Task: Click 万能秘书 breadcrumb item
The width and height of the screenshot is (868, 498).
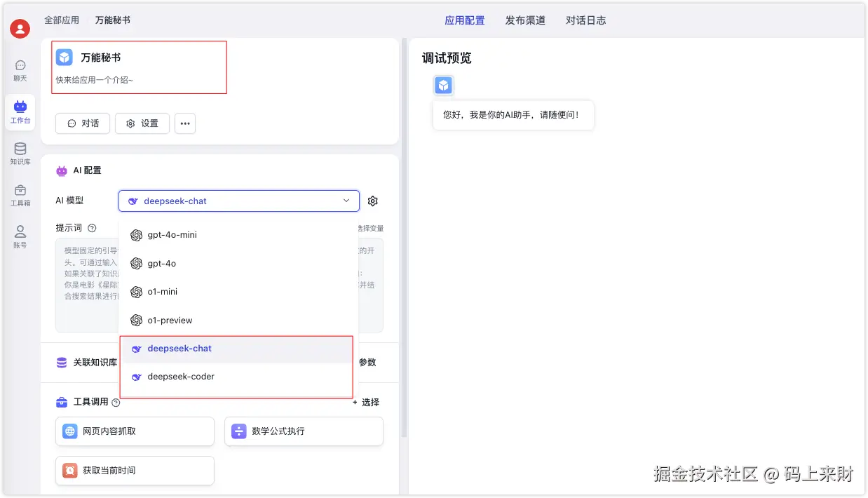Action: tap(113, 20)
